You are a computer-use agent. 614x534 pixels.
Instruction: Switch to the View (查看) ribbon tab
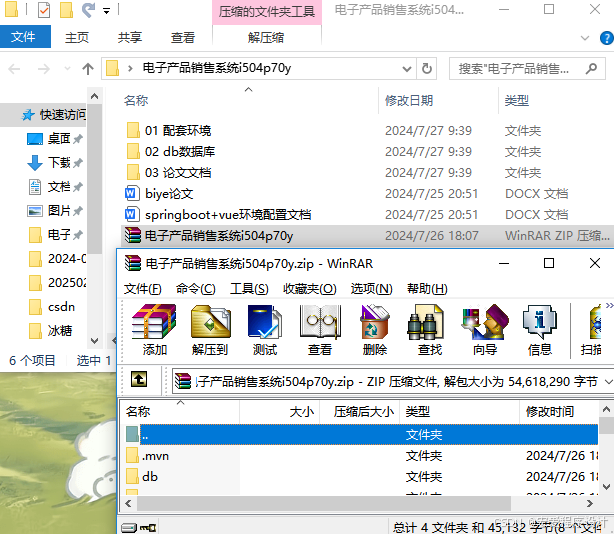(x=182, y=38)
